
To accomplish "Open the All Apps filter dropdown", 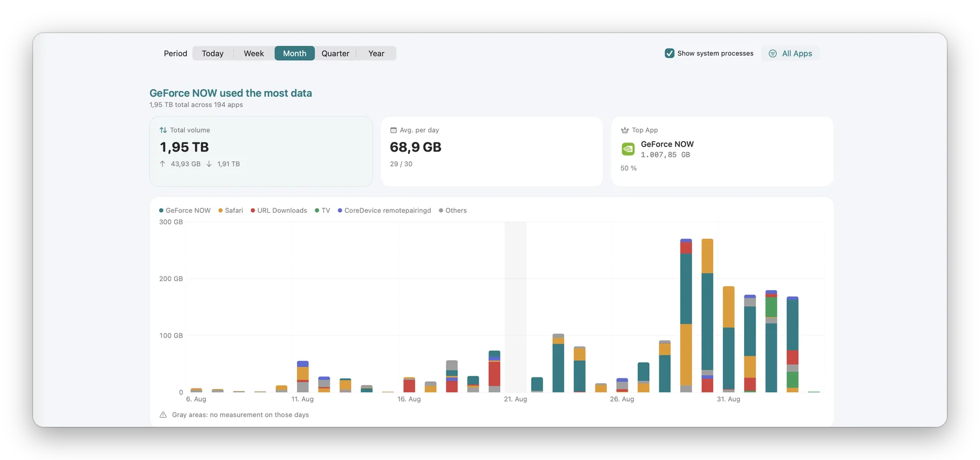I will point(790,53).
